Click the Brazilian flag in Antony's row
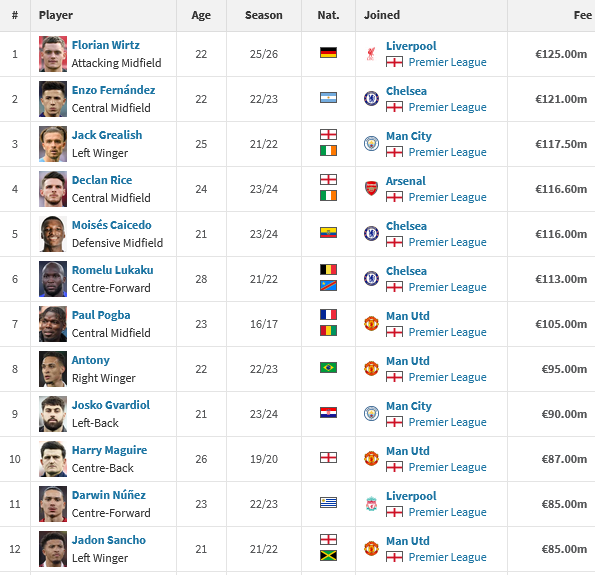This screenshot has height=575, width=595. pyautogui.click(x=328, y=367)
